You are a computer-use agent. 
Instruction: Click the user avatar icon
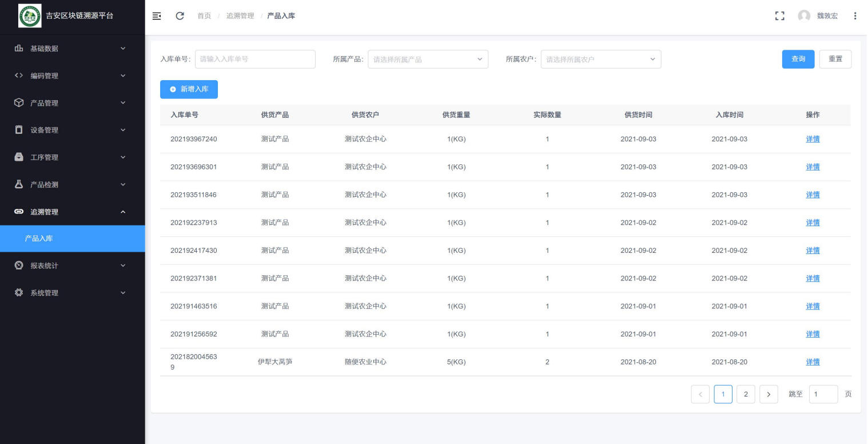click(x=804, y=16)
